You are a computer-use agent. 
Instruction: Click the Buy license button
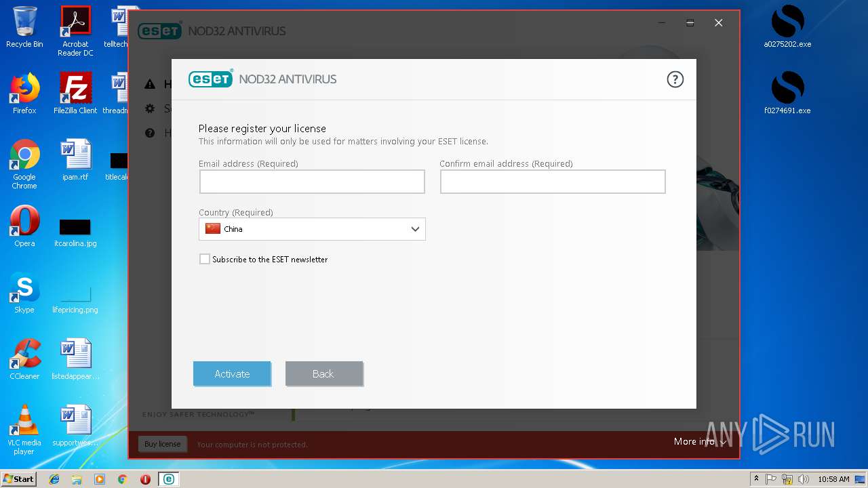point(162,444)
